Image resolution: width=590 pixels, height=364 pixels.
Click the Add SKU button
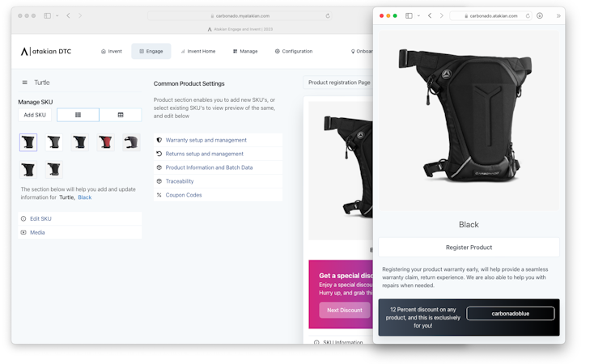35,115
